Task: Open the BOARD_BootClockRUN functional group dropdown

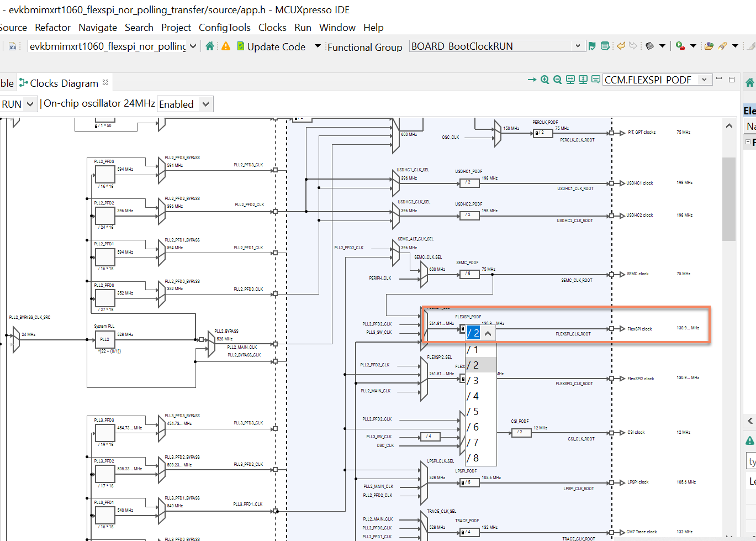Action: click(578, 46)
